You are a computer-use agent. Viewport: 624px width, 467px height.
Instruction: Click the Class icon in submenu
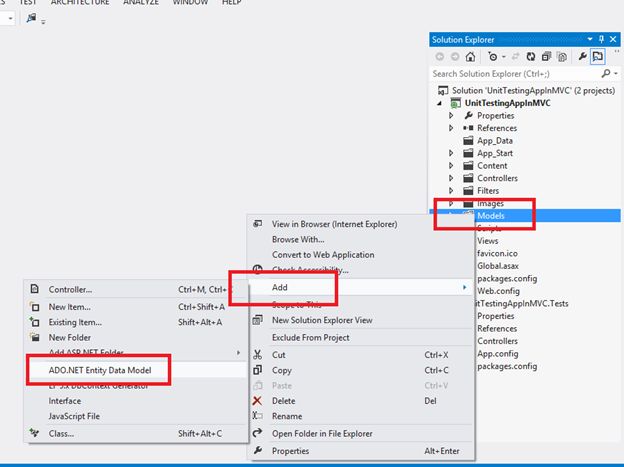click(x=35, y=433)
